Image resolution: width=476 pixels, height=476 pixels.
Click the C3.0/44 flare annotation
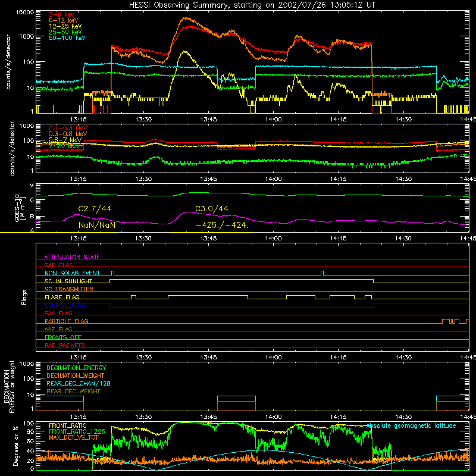coord(212,209)
